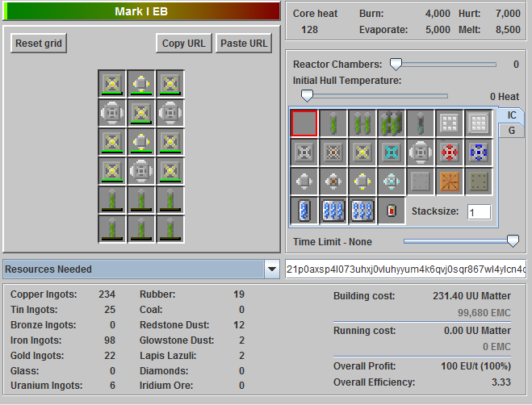532x405 pixels.
Task: Switch to the IC component tab
Action: click(x=511, y=115)
